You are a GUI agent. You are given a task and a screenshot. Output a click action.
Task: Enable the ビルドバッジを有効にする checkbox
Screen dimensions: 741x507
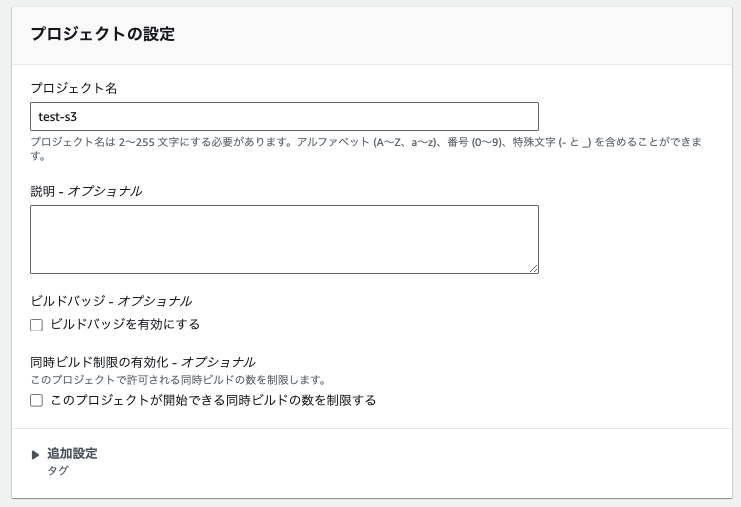[36, 325]
